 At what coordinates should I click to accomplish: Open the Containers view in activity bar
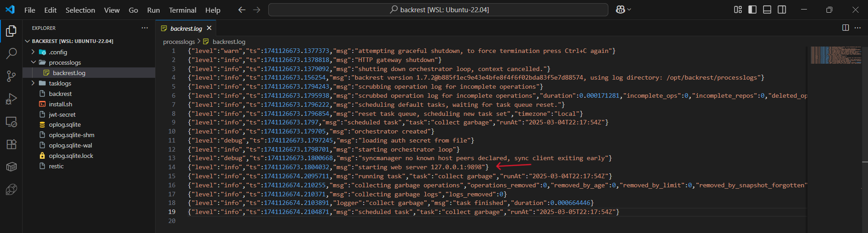pyautogui.click(x=11, y=167)
